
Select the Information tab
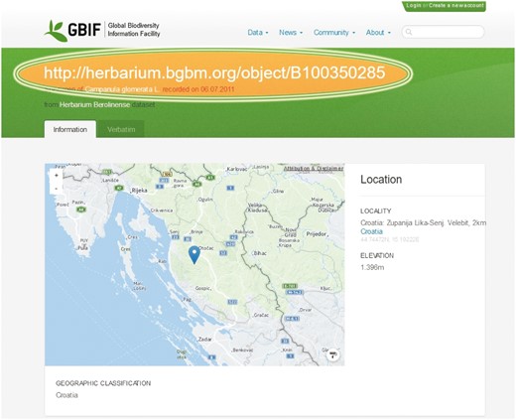(x=70, y=129)
